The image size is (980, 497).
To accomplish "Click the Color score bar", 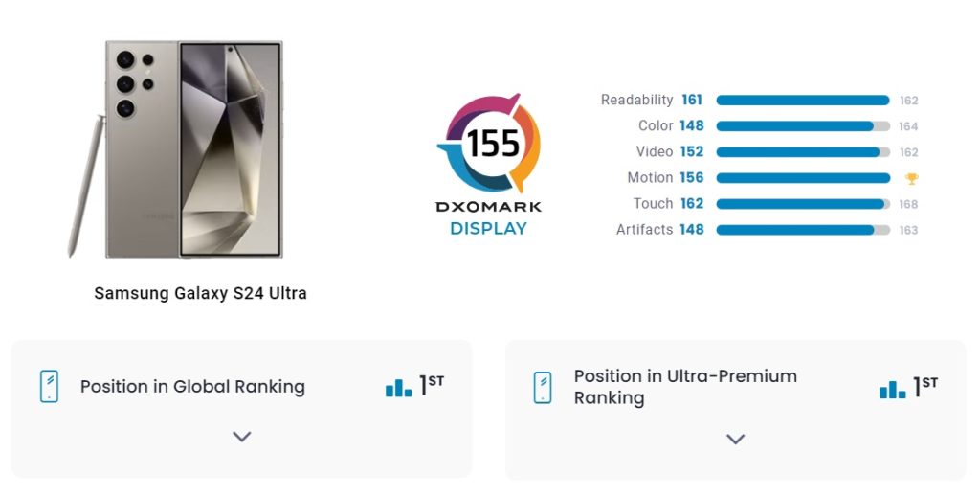I will [x=803, y=126].
